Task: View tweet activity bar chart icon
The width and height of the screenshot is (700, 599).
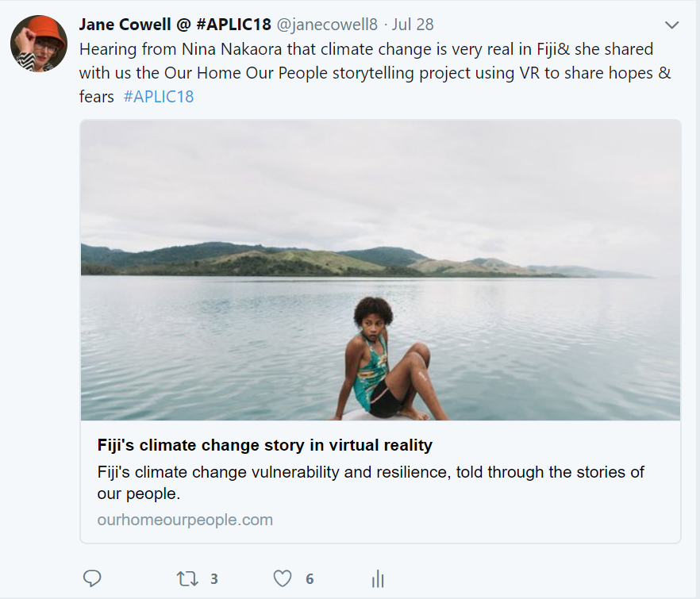Action: click(378, 578)
